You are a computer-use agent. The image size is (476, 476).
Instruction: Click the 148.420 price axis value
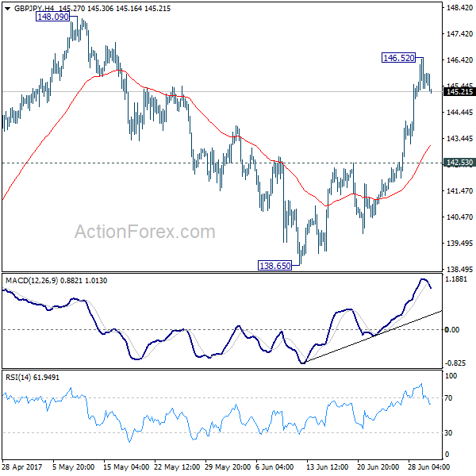[x=459, y=8]
